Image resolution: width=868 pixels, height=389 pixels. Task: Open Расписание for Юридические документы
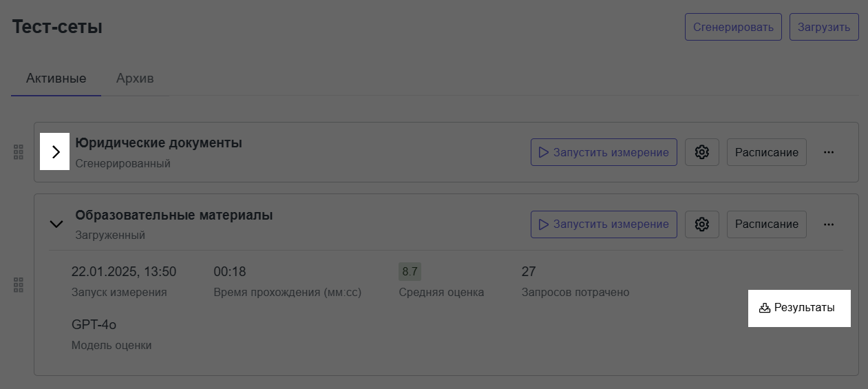coord(766,152)
